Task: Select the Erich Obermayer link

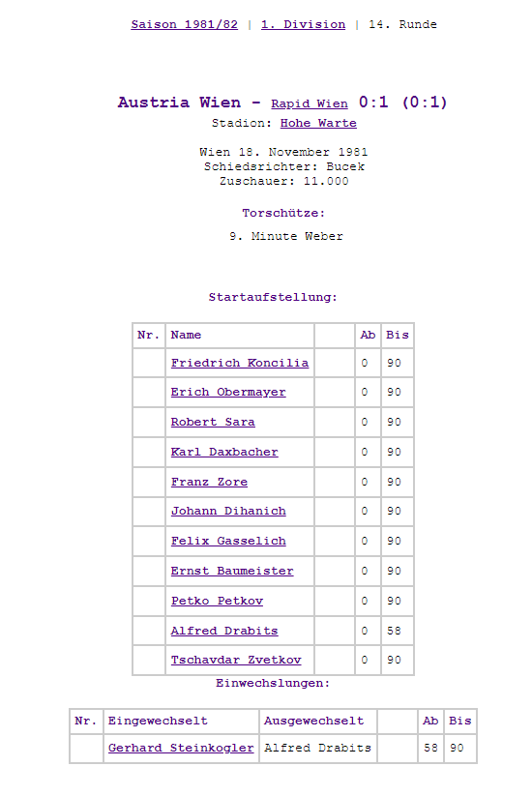Action: point(228,392)
